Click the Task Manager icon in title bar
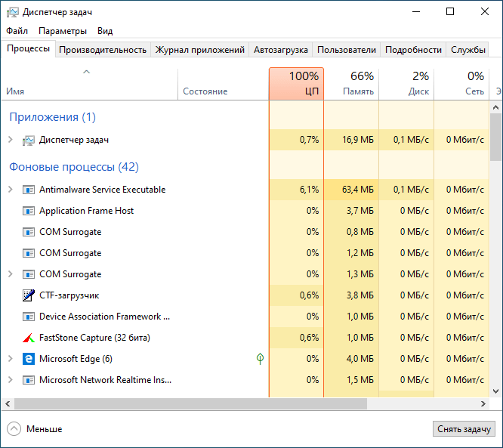Screen dimensions: 503x448 tap(12, 12)
